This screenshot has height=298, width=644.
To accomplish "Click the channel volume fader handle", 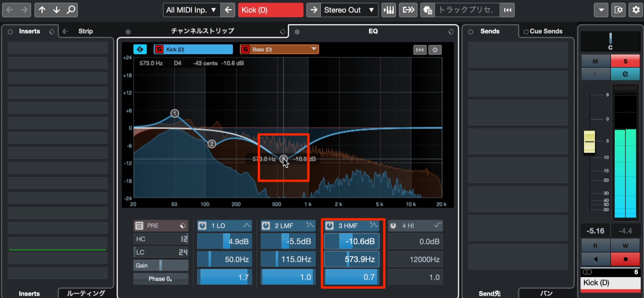I will tap(589, 142).
